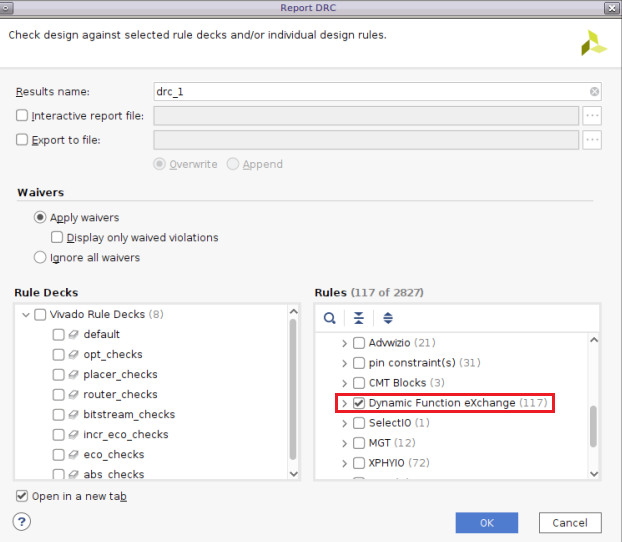Click the eraser icon beside placer_checks

(x=73, y=375)
